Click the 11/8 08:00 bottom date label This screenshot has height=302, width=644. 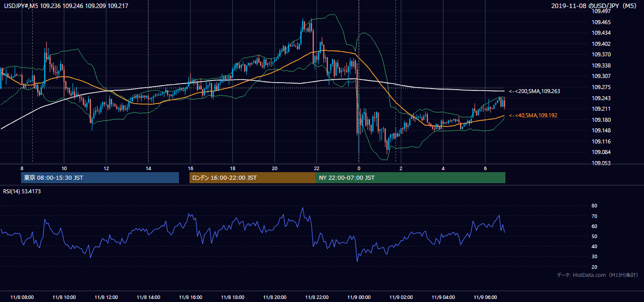coord(22,297)
